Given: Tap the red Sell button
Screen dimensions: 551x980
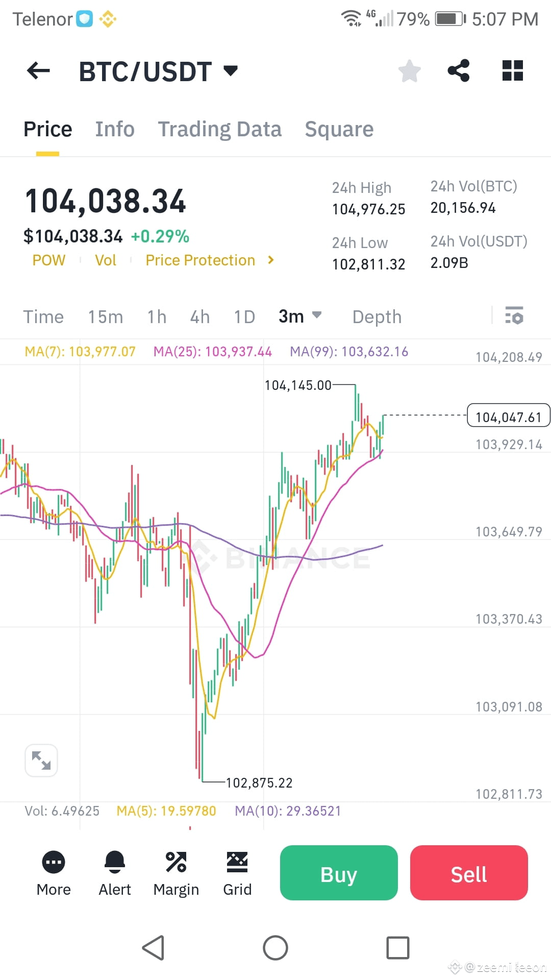Looking at the screenshot, I should click(x=469, y=873).
